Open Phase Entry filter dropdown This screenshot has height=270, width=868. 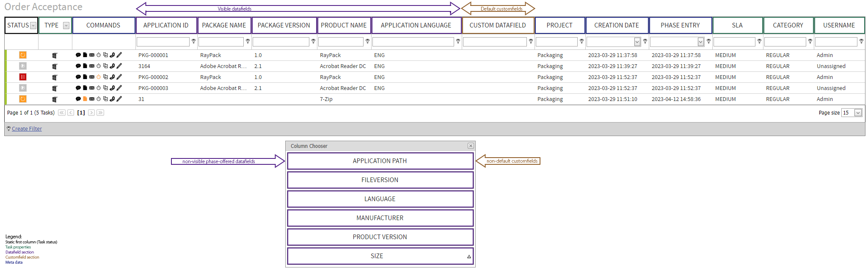tap(701, 42)
